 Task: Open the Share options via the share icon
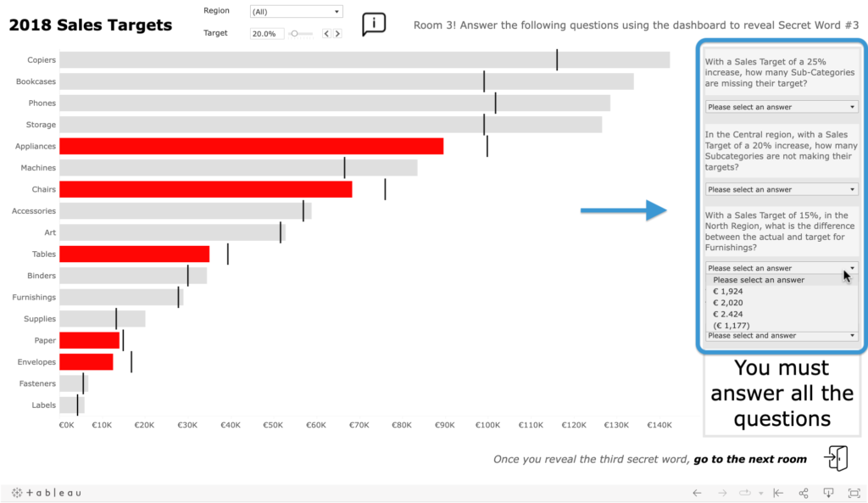click(x=803, y=493)
